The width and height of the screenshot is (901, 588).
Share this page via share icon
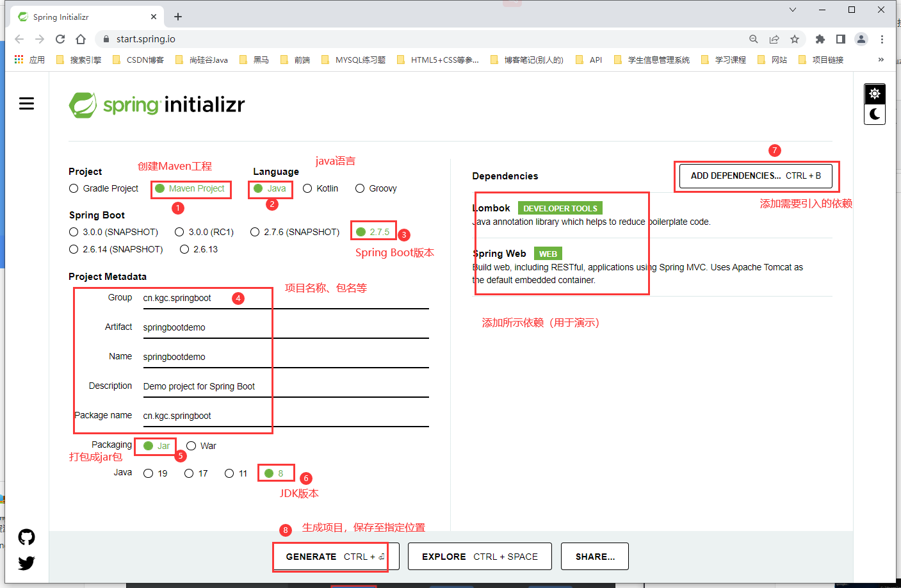point(774,39)
